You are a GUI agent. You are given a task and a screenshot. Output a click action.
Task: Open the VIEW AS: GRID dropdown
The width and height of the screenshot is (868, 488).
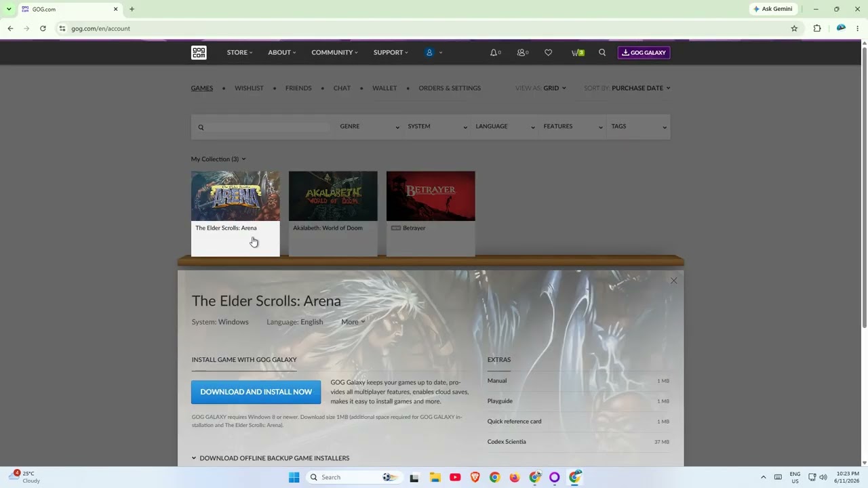coord(540,88)
